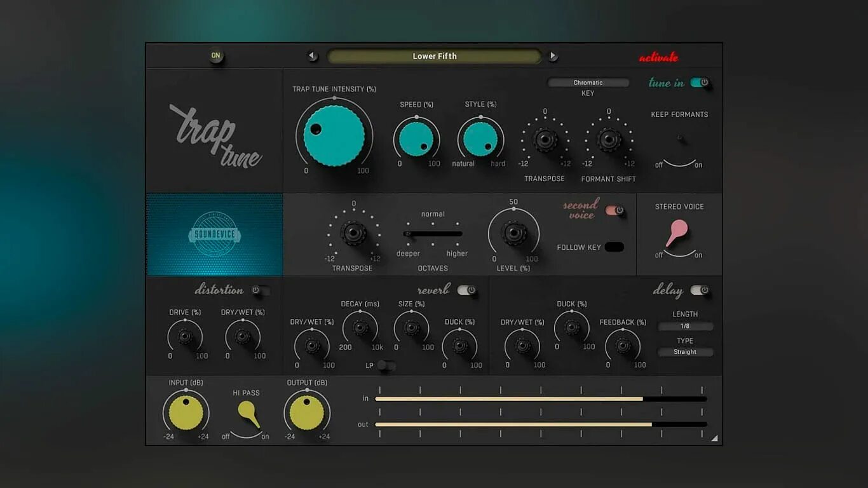This screenshot has height=488, width=868.
Task: Click the yellow Output (dB) knob
Action: (307, 412)
